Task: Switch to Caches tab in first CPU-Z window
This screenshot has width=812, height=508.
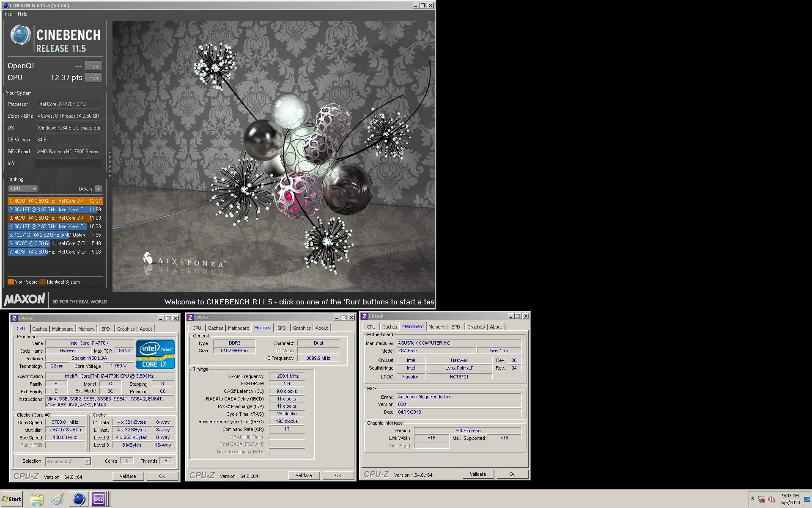Action: point(40,329)
